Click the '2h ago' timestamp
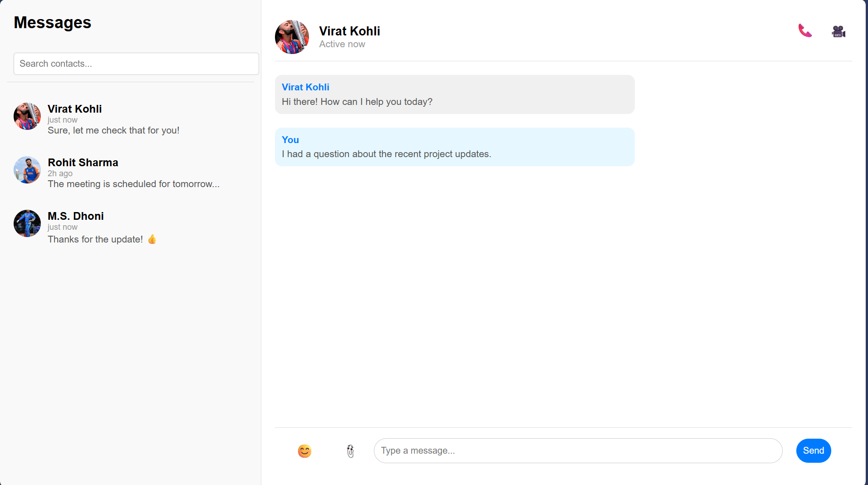The width and height of the screenshot is (868, 485). pyautogui.click(x=60, y=173)
